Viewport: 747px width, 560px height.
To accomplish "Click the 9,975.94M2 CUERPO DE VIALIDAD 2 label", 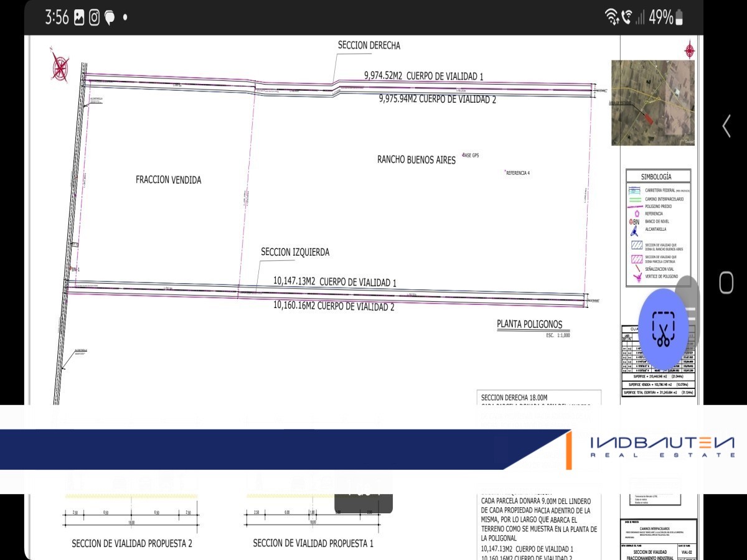I will click(438, 98).
